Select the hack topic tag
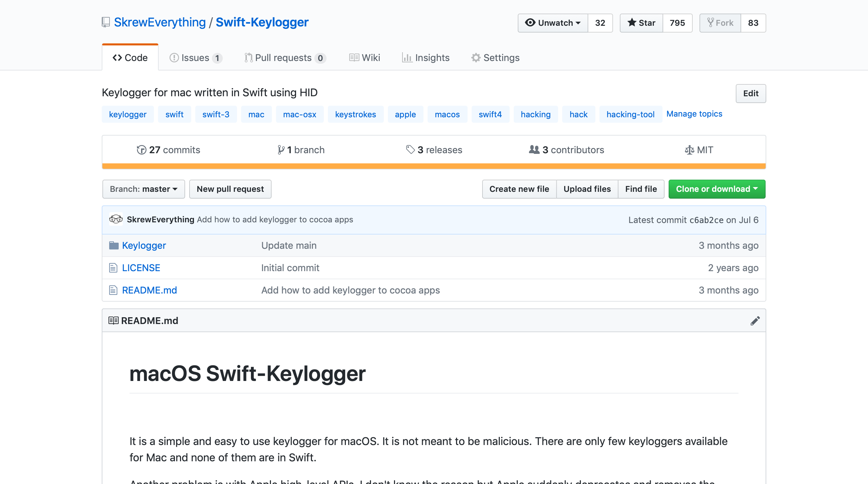 click(x=578, y=114)
